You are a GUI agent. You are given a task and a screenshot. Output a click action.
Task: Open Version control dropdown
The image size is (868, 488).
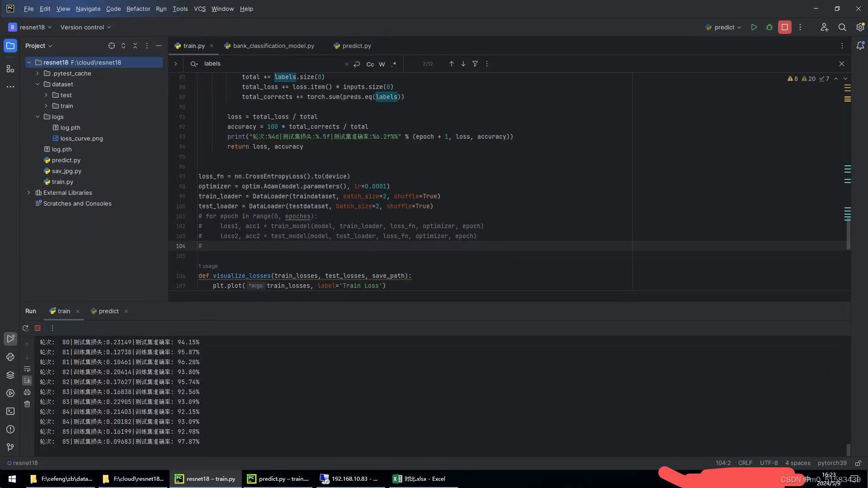[85, 27]
